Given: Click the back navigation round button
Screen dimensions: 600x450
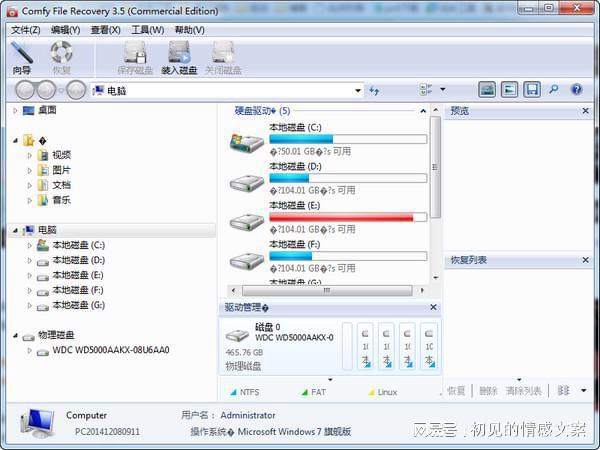Looking at the screenshot, I should coord(25,90).
